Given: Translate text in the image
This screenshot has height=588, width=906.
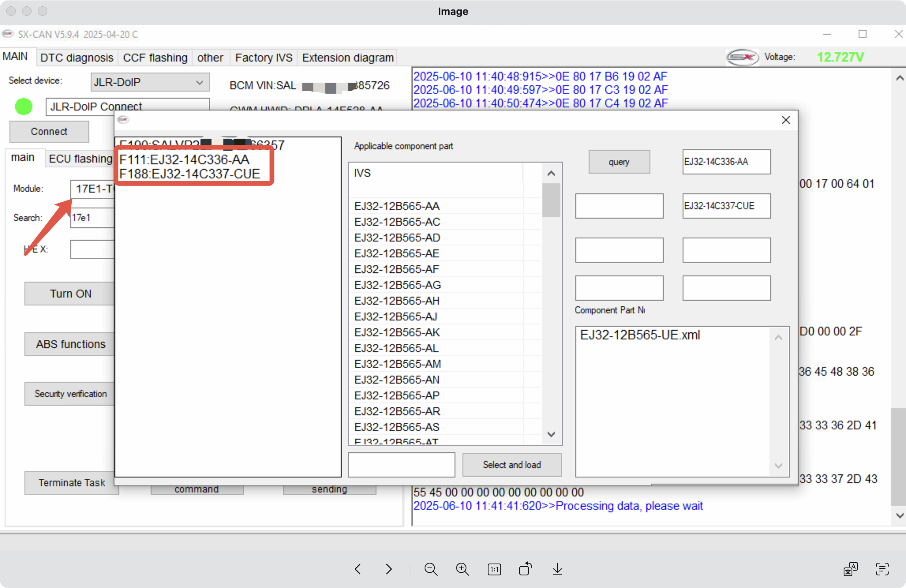Looking at the screenshot, I should (x=851, y=569).
